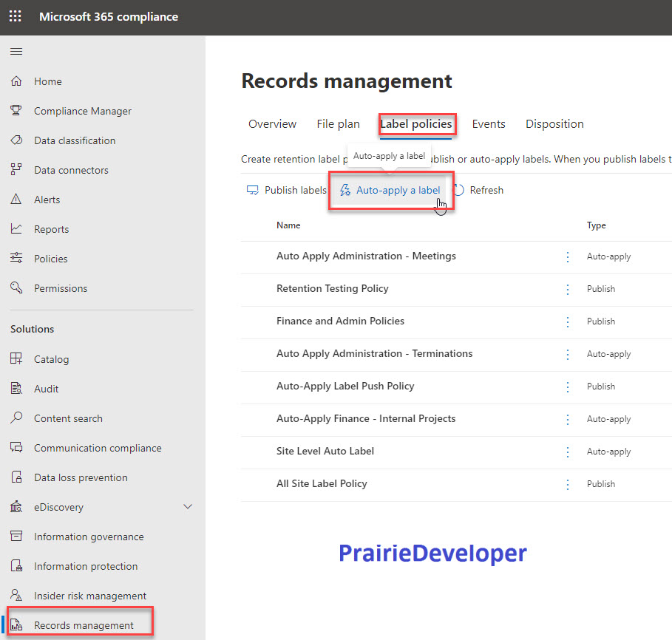Open the Auto Apply Administration - Meetings policy
Screen dimensions: 672x640
(366, 256)
